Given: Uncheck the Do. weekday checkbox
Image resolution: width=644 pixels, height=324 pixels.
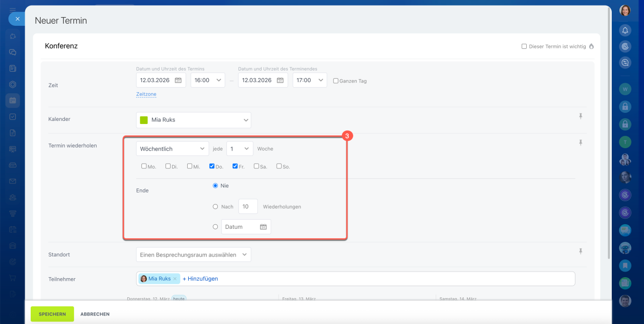Looking at the screenshot, I should tap(212, 166).
